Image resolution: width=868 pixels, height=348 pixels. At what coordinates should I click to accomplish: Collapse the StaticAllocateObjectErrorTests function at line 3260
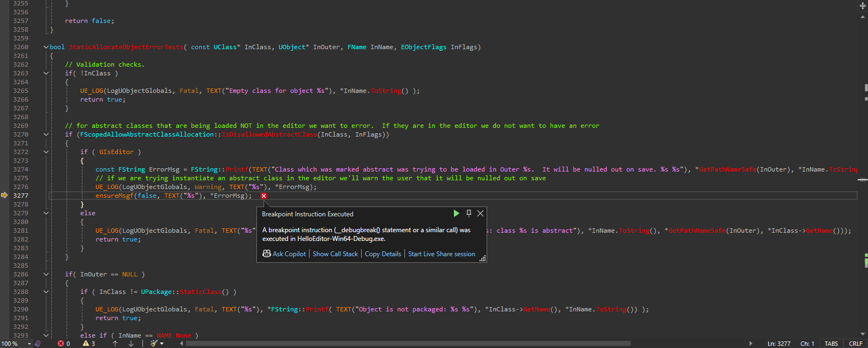[x=46, y=47]
